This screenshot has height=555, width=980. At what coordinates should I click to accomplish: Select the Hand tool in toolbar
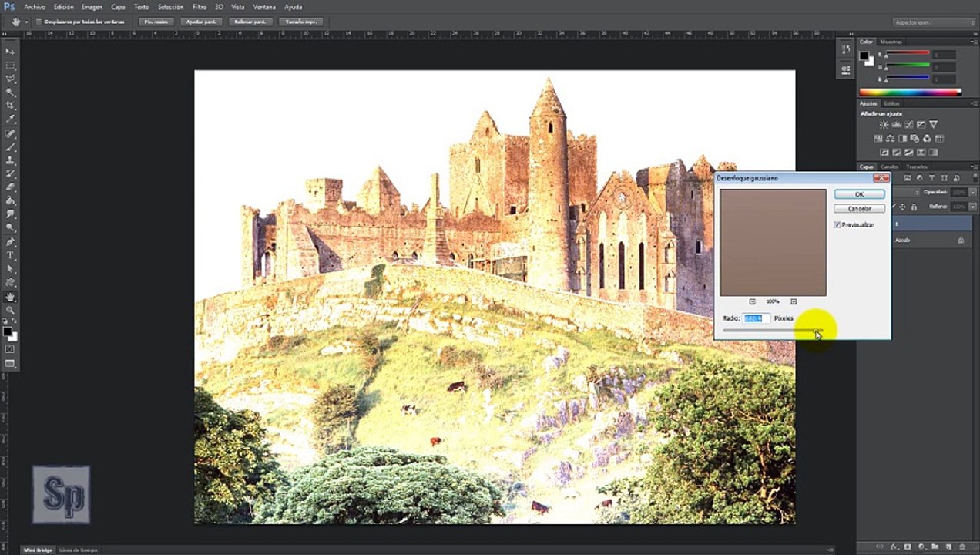pyautogui.click(x=11, y=297)
